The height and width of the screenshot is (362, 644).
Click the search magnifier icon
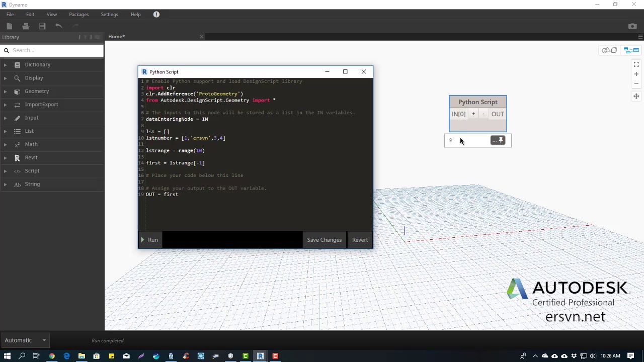click(x=7, y=50)
